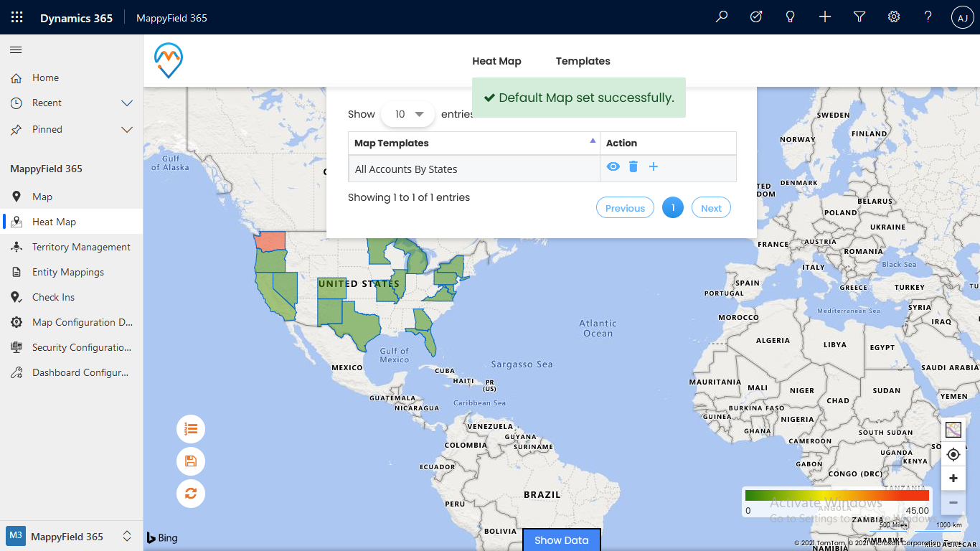This screenshot has width=980, height=551.
Task: Click the plus icon in Action column
Action: tap(654, 166)
